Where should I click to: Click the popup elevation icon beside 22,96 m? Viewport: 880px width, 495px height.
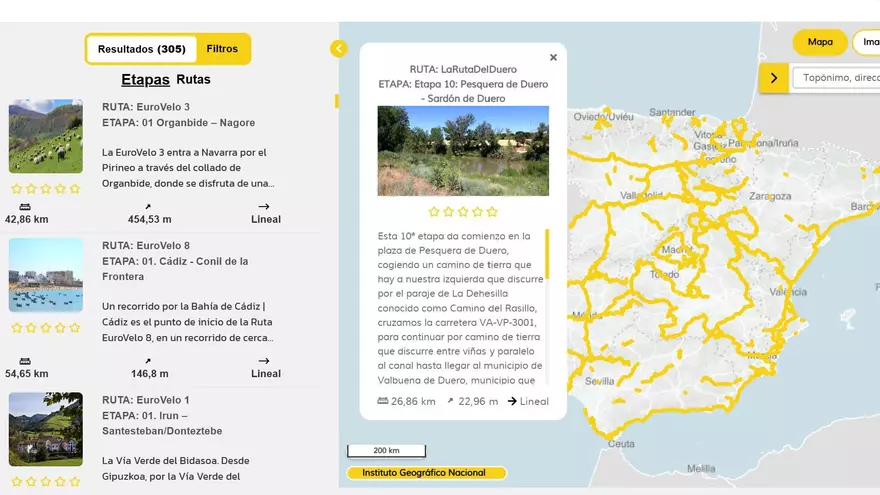(450, 401)
